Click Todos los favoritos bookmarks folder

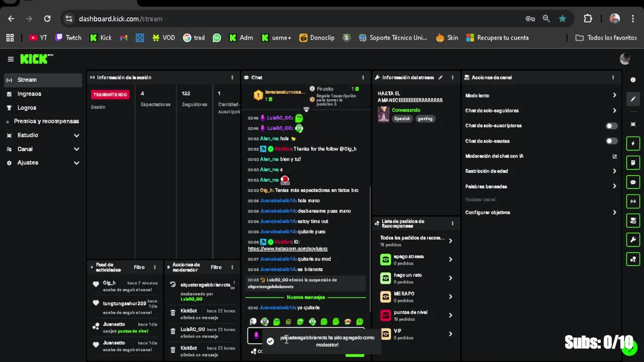coord(606,38)
